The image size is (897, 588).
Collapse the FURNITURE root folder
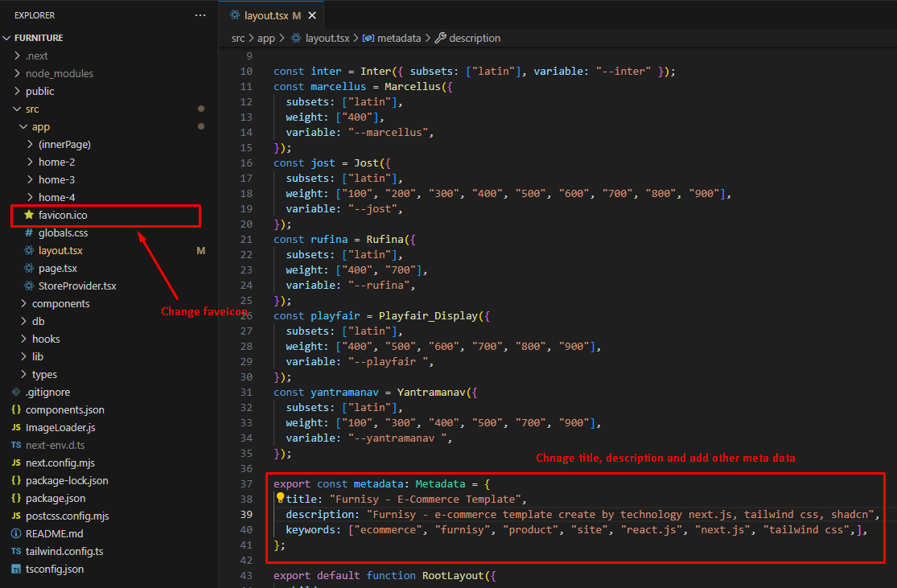39,38
